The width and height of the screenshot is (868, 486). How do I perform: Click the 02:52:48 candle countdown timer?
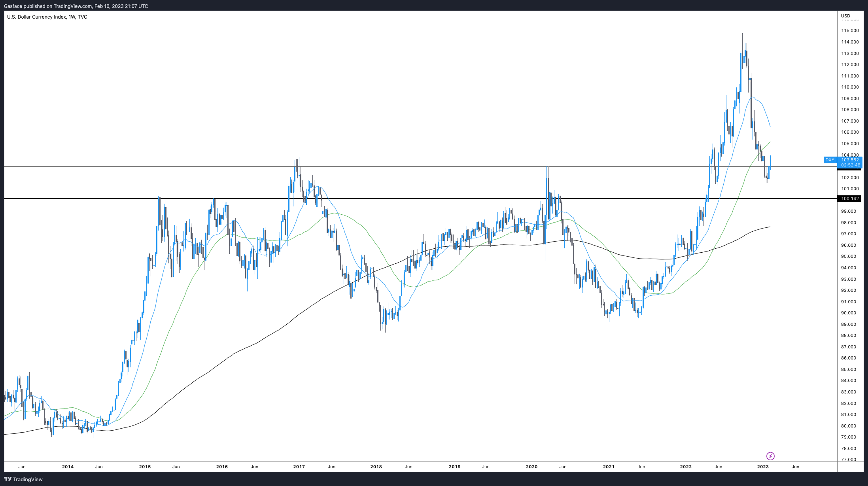point(851,165)
